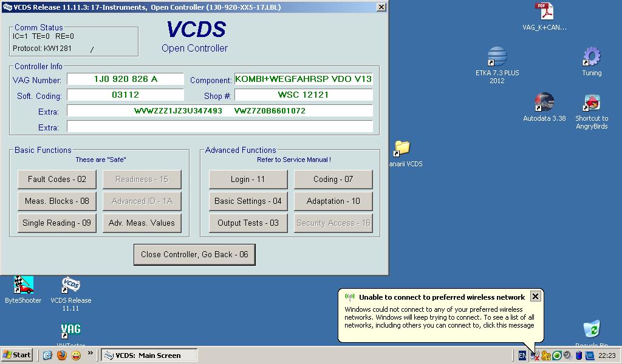Select the ByteShooter desktop icon
The width and height of the screenshot is (622, 364).
[23, 290]
